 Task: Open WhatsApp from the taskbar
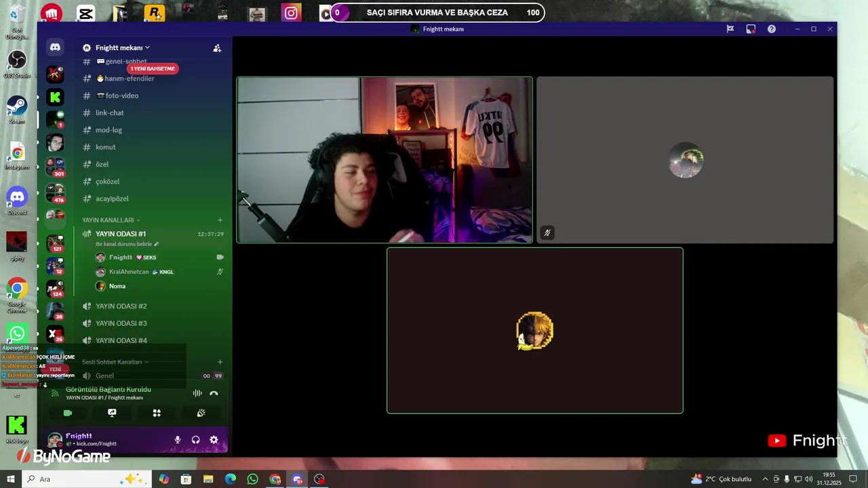(252, 479)
